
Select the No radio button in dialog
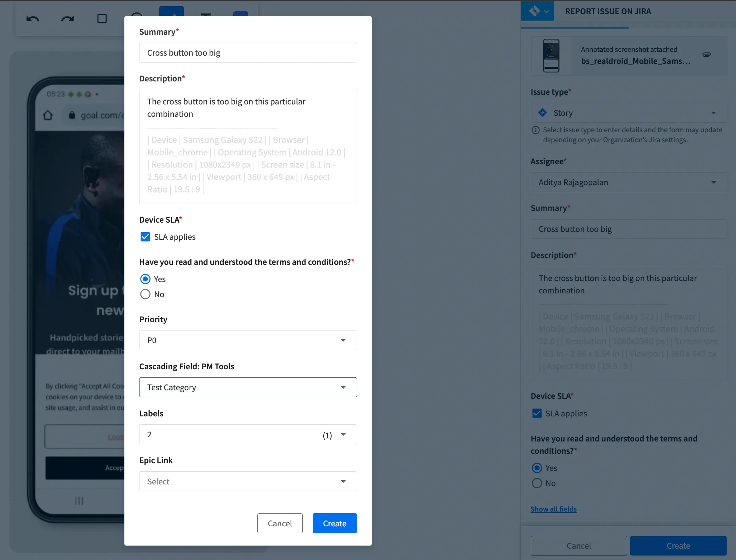145,294
